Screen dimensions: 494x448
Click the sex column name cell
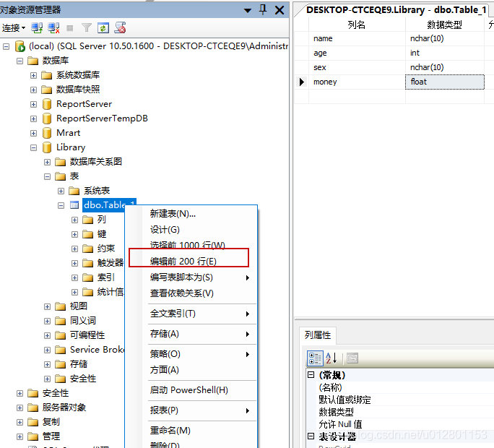coord(357,67)
